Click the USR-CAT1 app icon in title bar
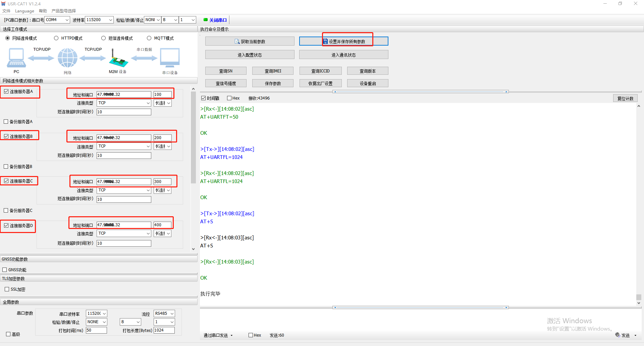644x346 pixels. (4, 4)
